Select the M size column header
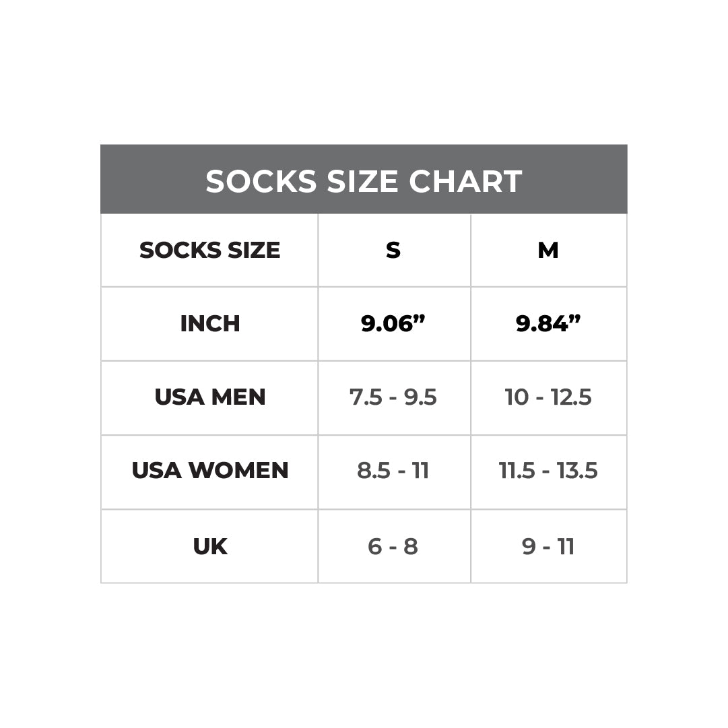Screen dimensions: 728x728 [548, 251]
